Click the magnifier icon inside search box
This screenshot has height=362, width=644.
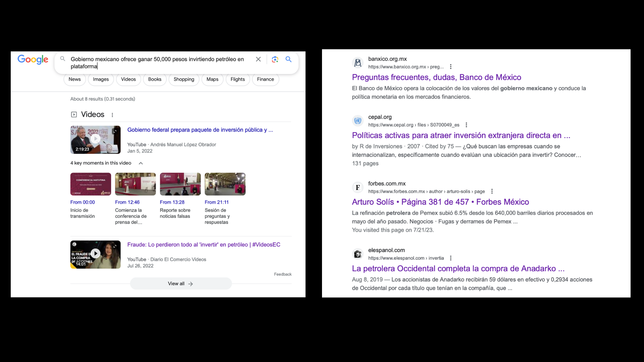click(63, 59)
